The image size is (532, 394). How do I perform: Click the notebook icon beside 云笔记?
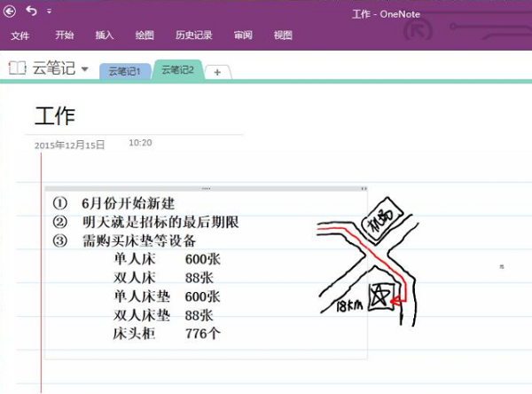click(x=17, y=68)
